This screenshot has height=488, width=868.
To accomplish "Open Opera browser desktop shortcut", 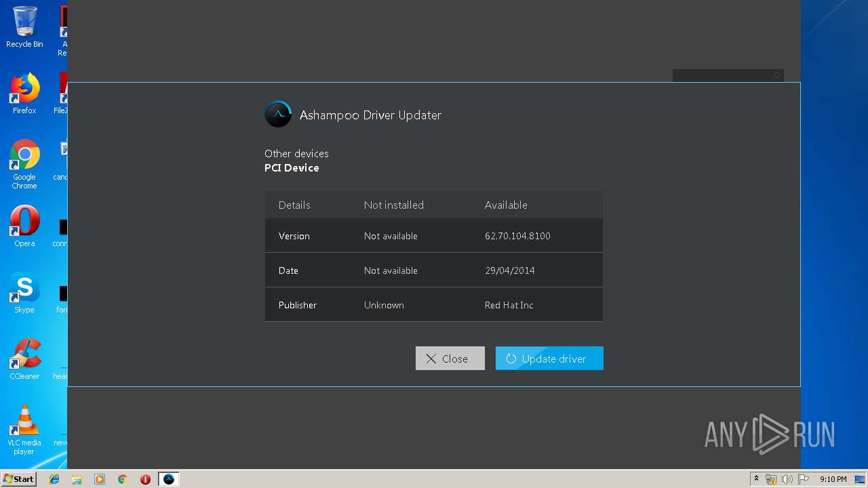I will click(x=24, y=226).
